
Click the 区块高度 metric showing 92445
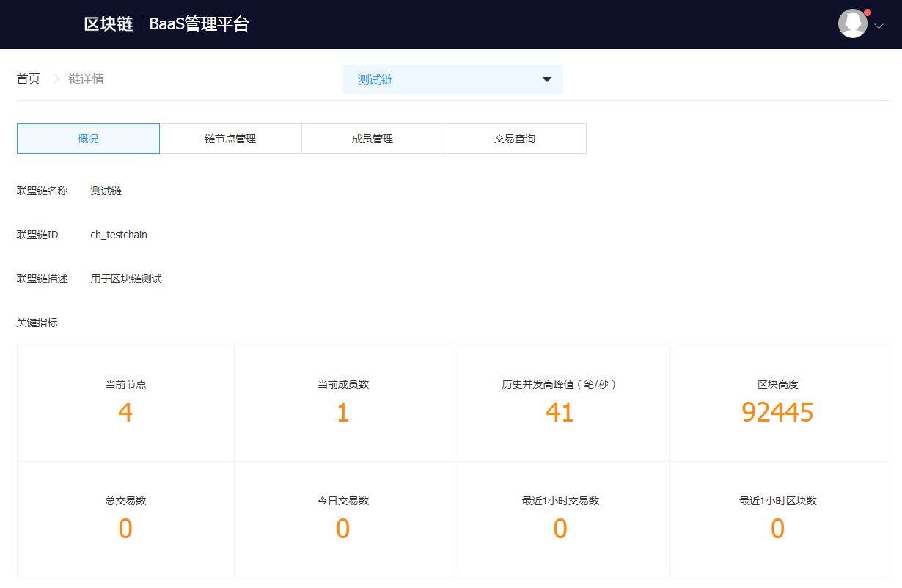777,413
